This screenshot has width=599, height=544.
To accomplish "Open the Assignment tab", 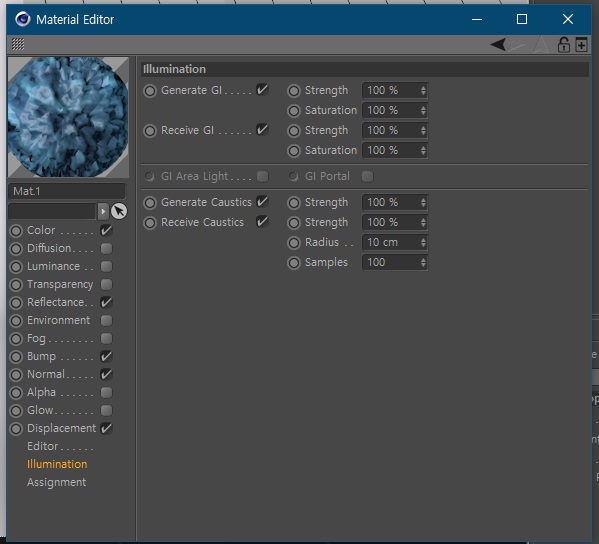I will pos(57,482).
